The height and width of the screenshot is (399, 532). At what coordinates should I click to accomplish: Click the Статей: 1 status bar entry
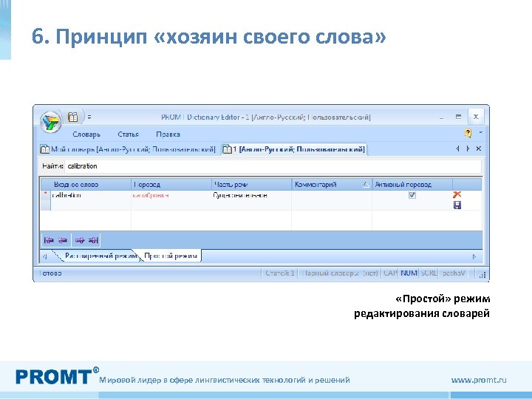(x=279, y=273)
